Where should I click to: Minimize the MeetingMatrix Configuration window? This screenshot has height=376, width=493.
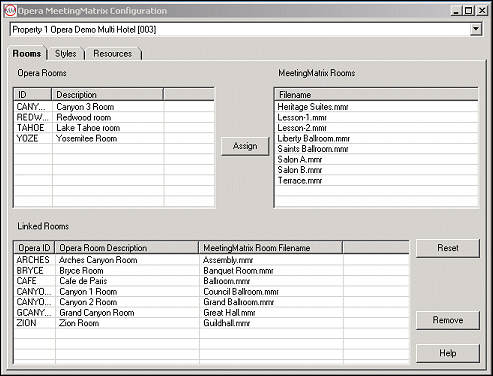click(x=456, y=11)
